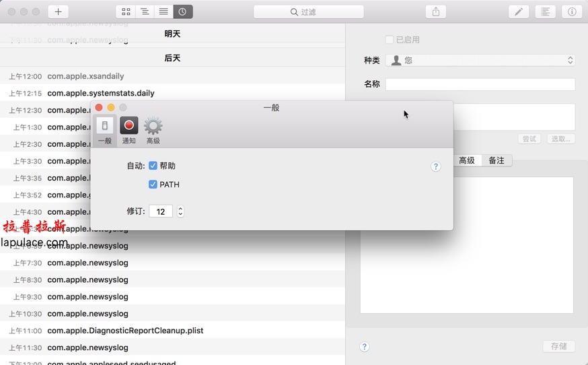The width and height of the screenshot is (588, 365).
Task: Open the info panel icon
Action: (572, 11)
